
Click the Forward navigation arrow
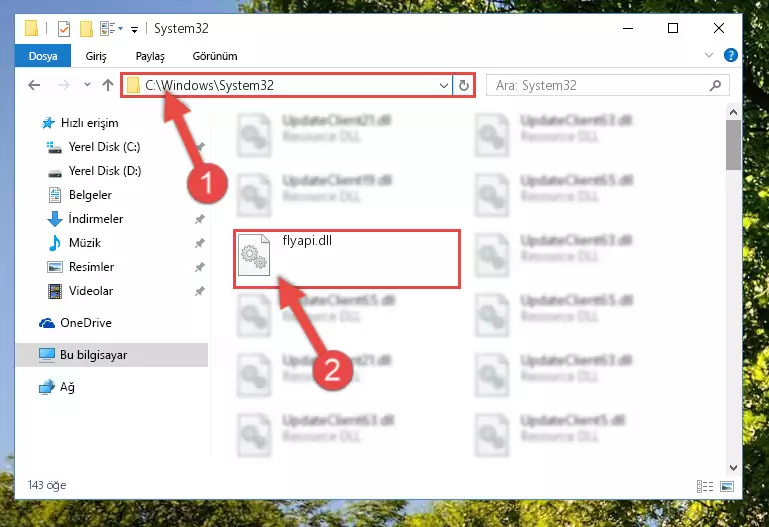(x=63, y=85)
